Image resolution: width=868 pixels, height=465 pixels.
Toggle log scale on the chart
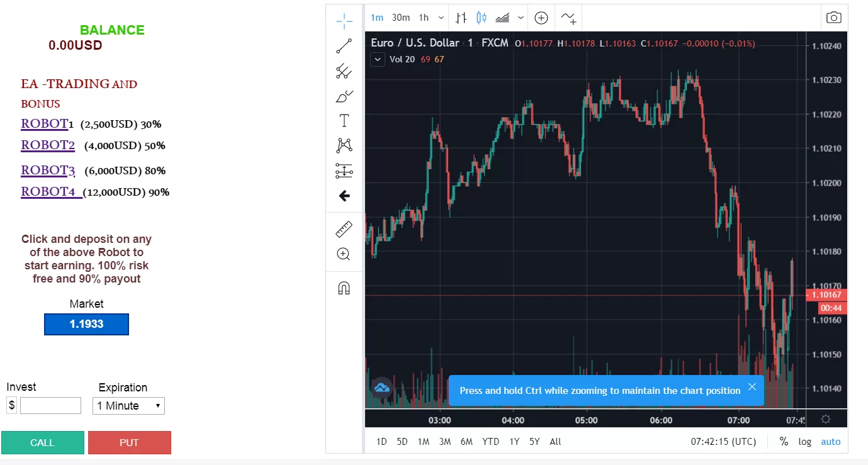[x=805, y=442]
